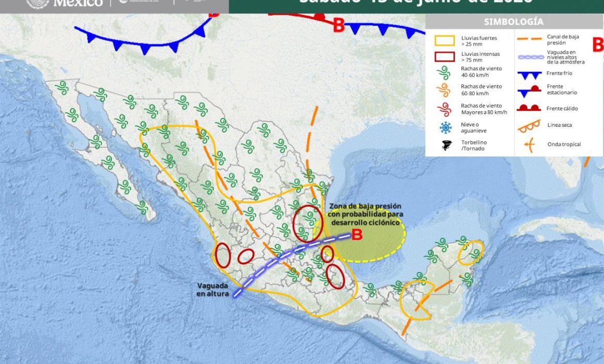Click the red B over the Gulf low
This screenshot has height=364, width=604.
click(357, 235)
